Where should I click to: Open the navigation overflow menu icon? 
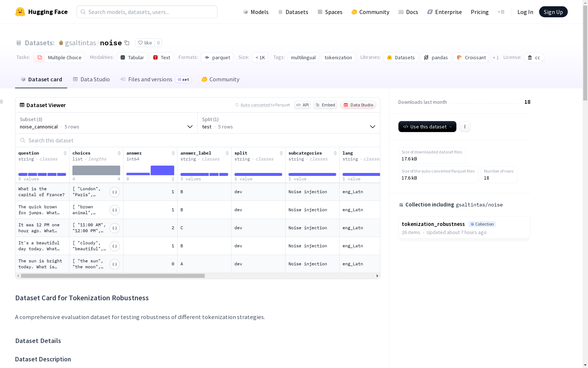pyautogui.click(x=501, y=12)
